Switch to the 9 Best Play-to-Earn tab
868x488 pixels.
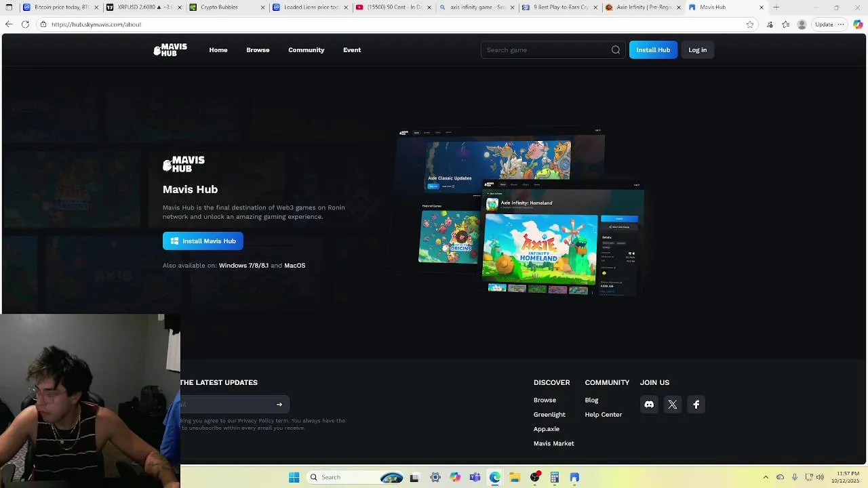coord(560,7)
